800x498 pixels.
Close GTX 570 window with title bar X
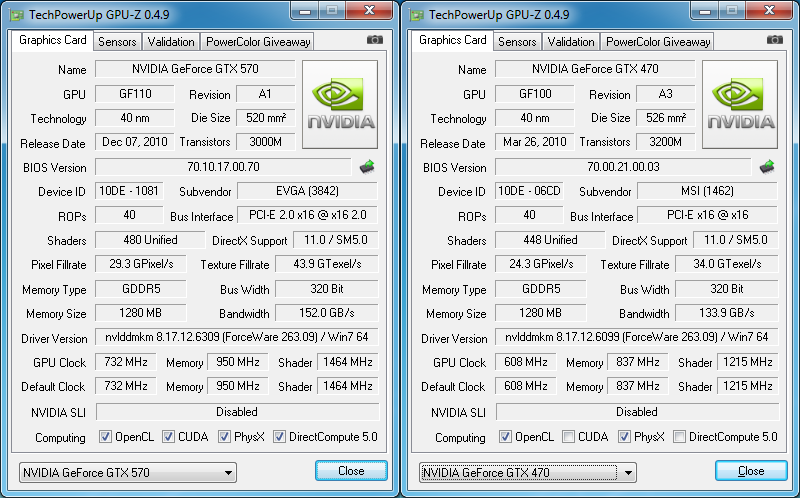[x=370, y=11]
